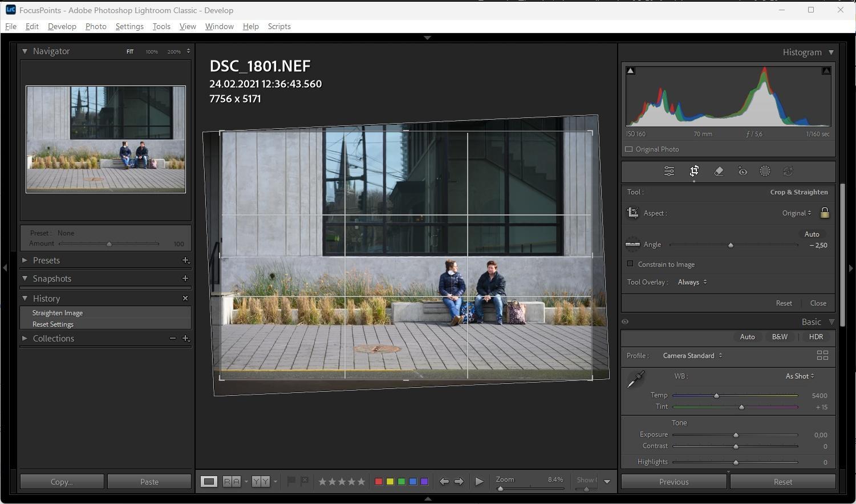The image size is (856, 504).
Task: Open the profile browser grid icon
Action: [x=822, y=355]
